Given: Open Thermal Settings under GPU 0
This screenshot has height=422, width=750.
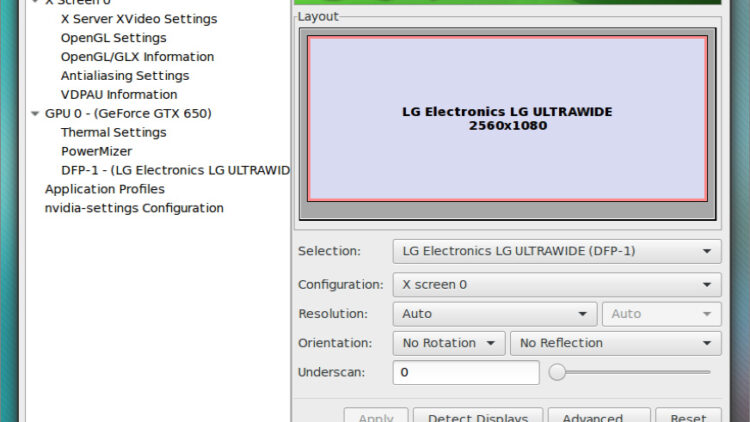Looking at the screenshot, I should point(113,133).
